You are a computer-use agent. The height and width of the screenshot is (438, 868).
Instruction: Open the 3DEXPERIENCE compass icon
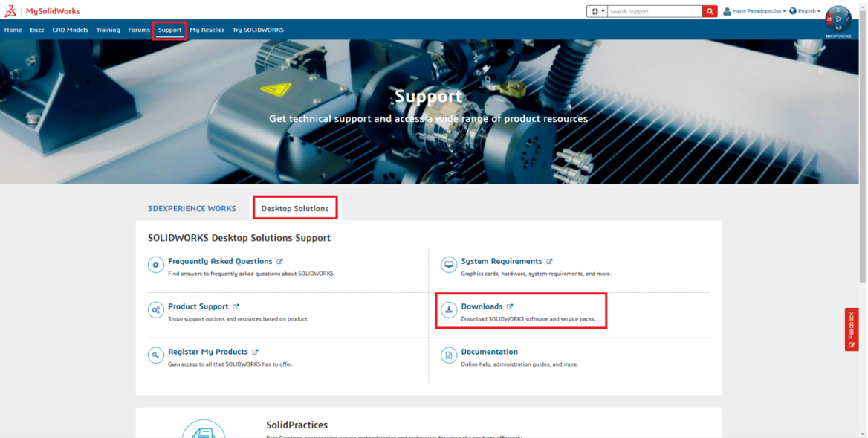tap(838, 20)
